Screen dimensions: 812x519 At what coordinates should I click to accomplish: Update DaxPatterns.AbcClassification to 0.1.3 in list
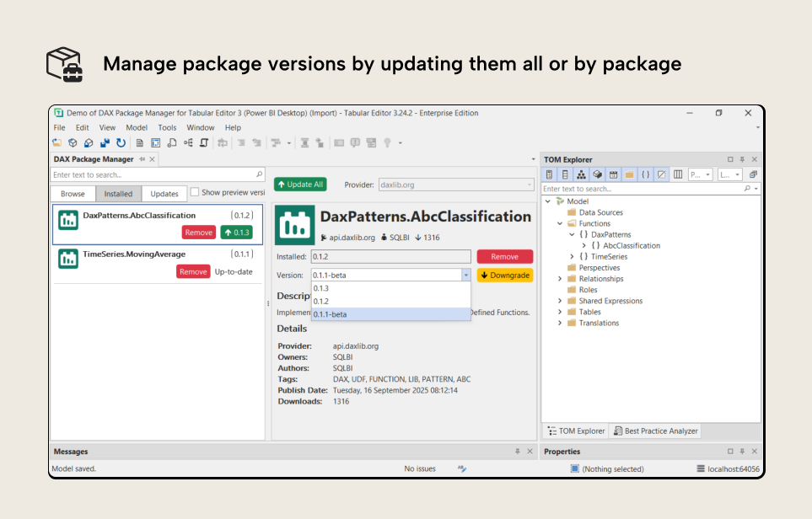[x=237, y=233]
